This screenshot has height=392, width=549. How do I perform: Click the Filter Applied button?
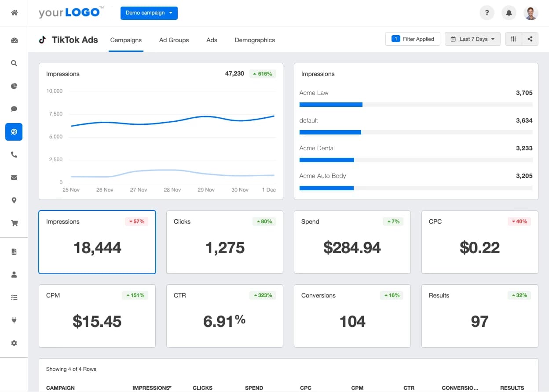(413, 39)
